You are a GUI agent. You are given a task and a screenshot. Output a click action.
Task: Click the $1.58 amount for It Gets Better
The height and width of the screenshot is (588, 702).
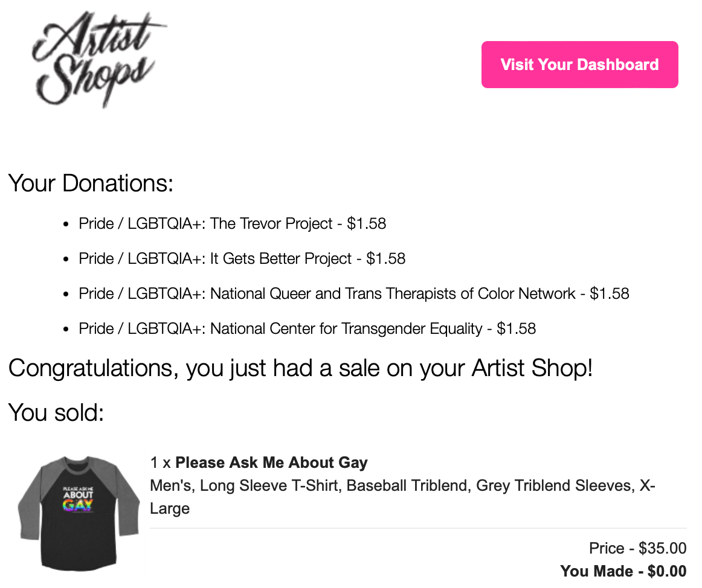[386, 259]
